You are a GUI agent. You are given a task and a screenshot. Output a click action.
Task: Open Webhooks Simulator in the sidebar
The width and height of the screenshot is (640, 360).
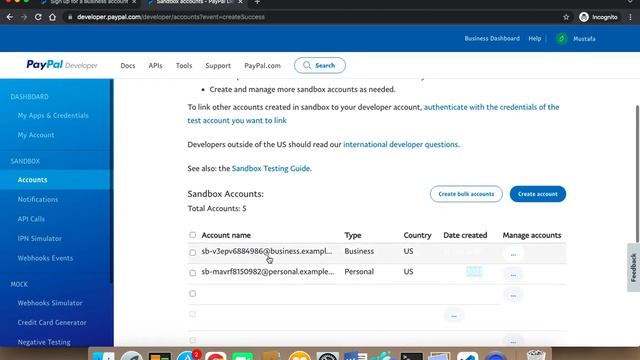50,303
